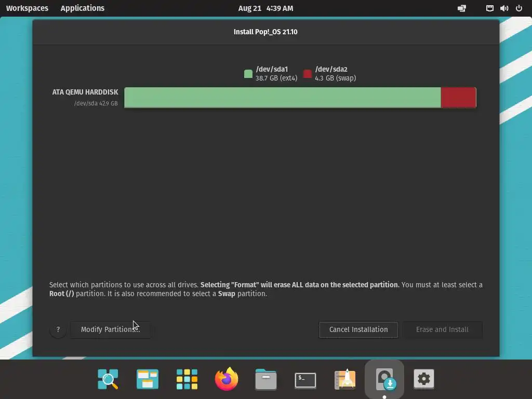This screenshot has width=532, height=399.
Task: Select the Pop!_OS installer dock icon
Action: [x=384, y=379]
